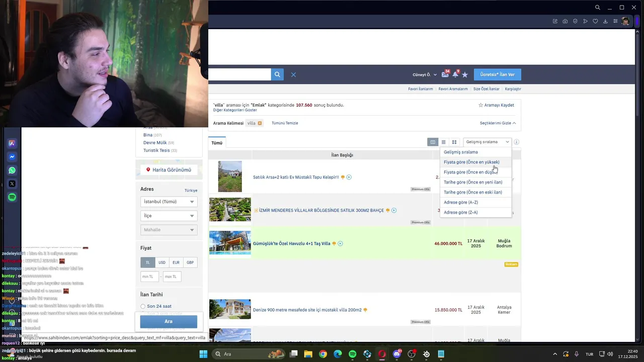Screen dimensions: 644x362
Task: Open Windows Start menu
Action: 203,354
